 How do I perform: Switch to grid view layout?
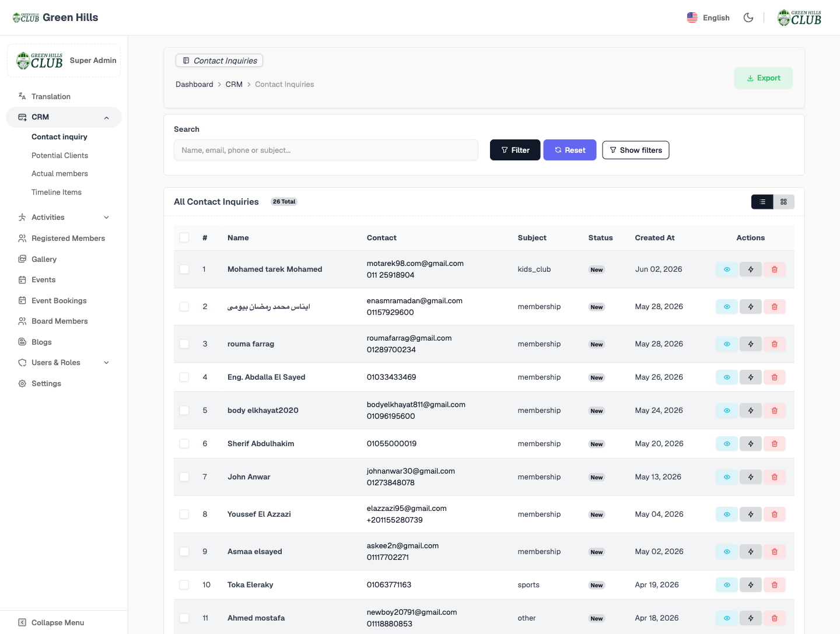pyautogui.click(x=784, y=202)
